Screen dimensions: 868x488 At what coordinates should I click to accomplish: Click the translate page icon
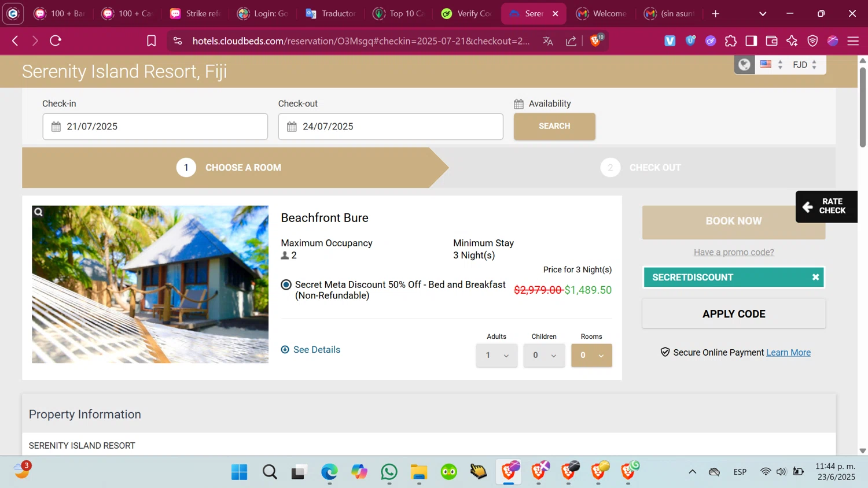[x=548, y=40]
